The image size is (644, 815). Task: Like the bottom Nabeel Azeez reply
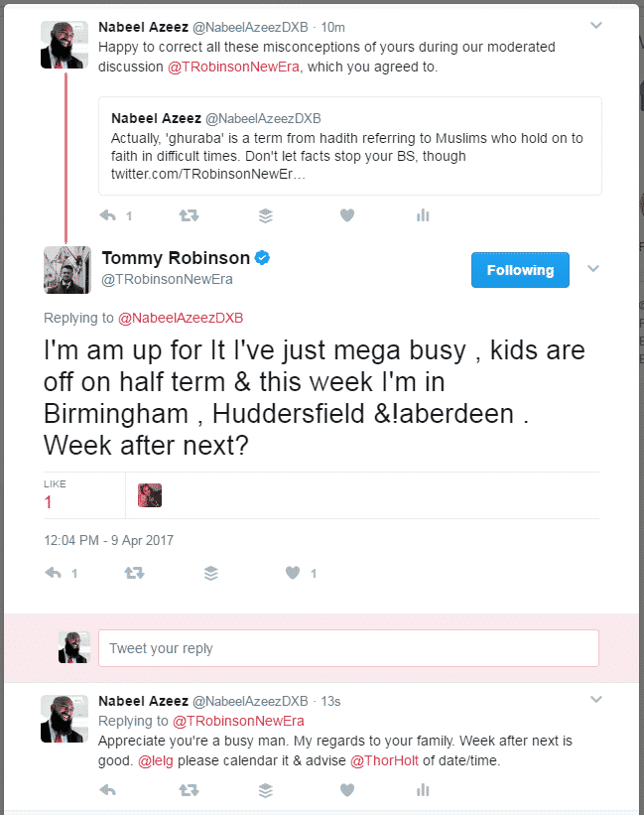(x=346, y=790)
